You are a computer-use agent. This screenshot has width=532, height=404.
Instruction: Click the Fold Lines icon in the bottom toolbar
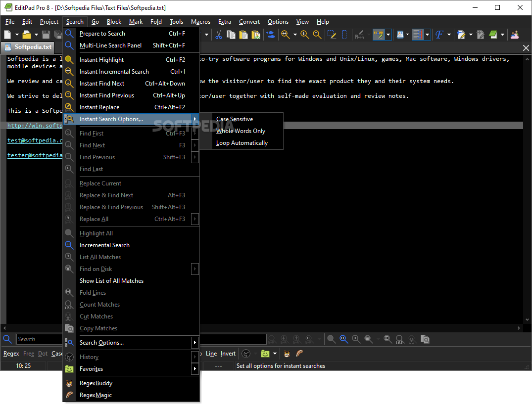pyautogui.click(x=387, y=339)
